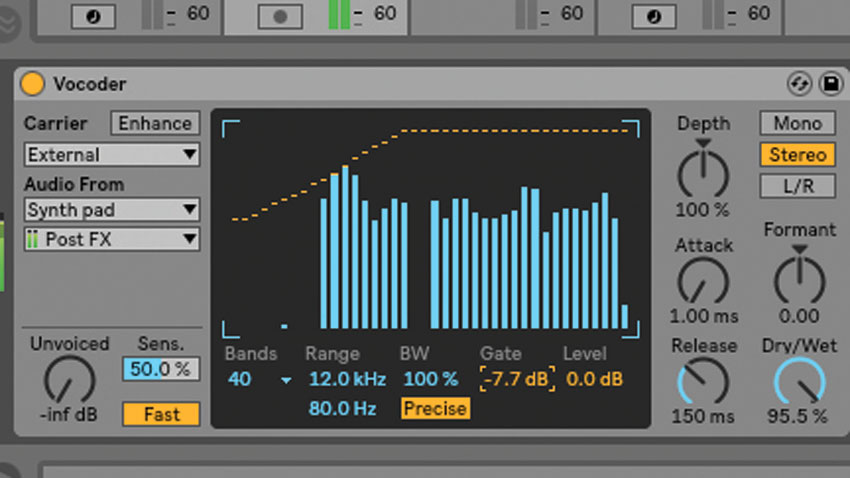Adjust the Depth knob
Screen dimensions: 850x478
pyautogui.click(x=703, y=173)
